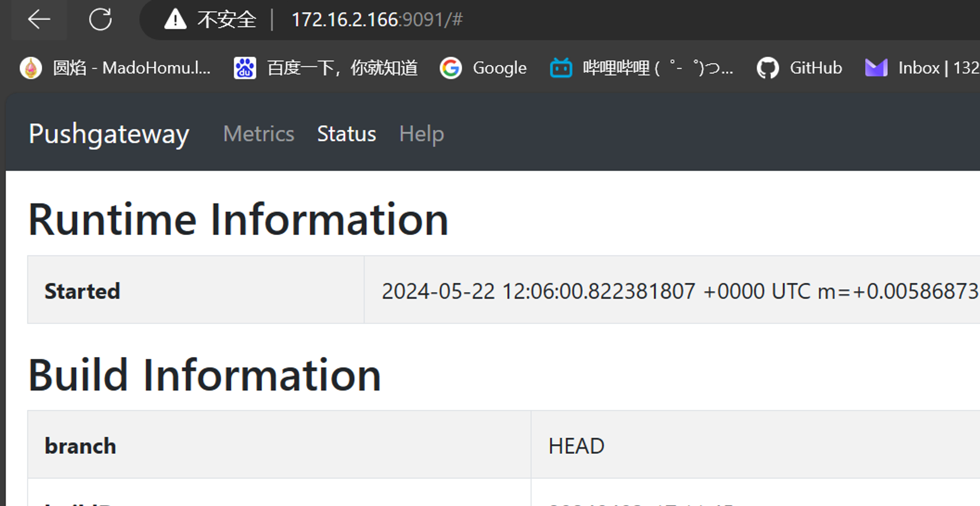Click the GitHub octocat bookmark icon

point(767,68)
